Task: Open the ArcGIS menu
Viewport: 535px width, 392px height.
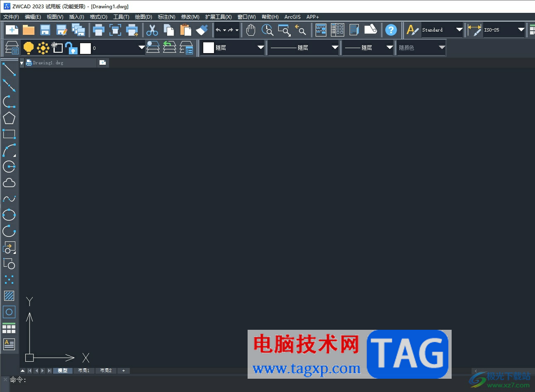Action: click(x=292, y=17)
